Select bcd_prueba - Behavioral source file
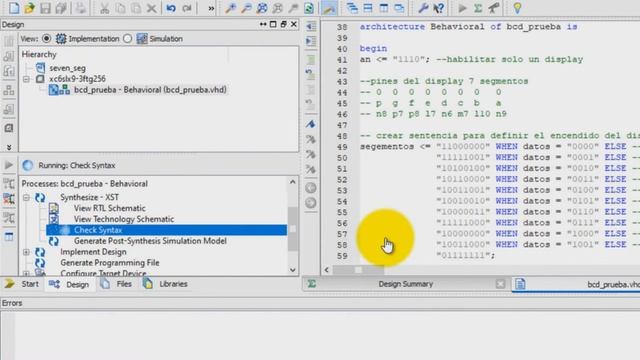640x360 pixels. [150, 90]
